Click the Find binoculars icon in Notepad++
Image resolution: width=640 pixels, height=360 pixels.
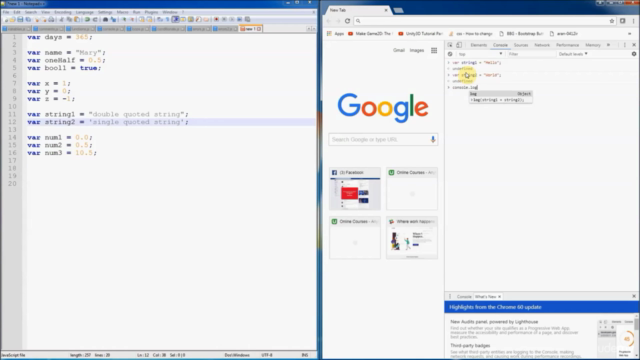(105, 19)
